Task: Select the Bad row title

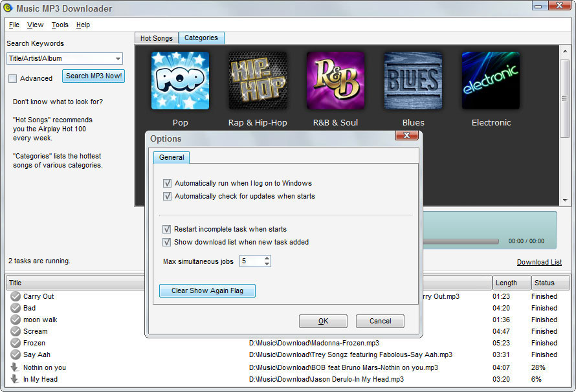Action: [x=29, y=308]
